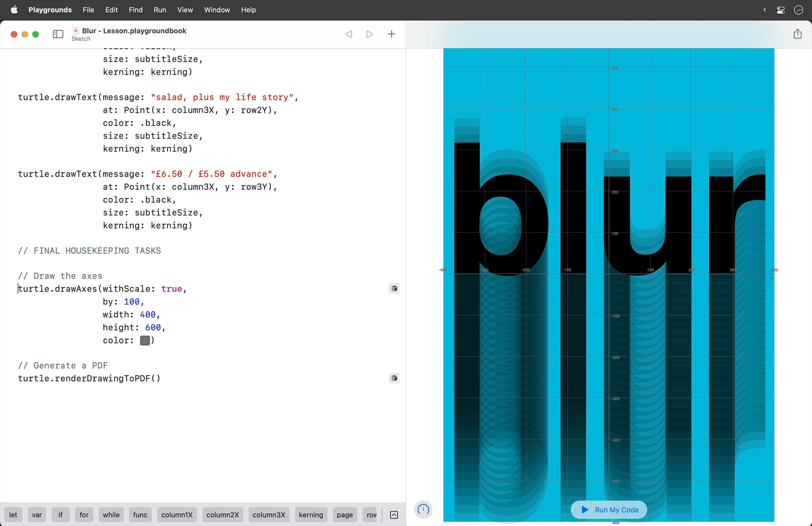Click the sidebar toggle panel icon
Screen dimensions: 812x526
pos(57,34)
